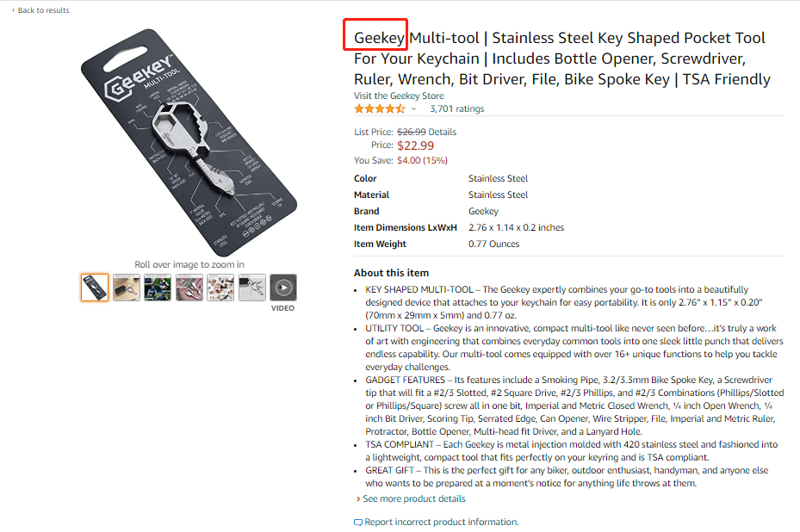Select the first packaged Geekey thumbnail
Image resolution: width=800 pixels, height=532 pixels.
pyautogui.click(x=95, y=288)
